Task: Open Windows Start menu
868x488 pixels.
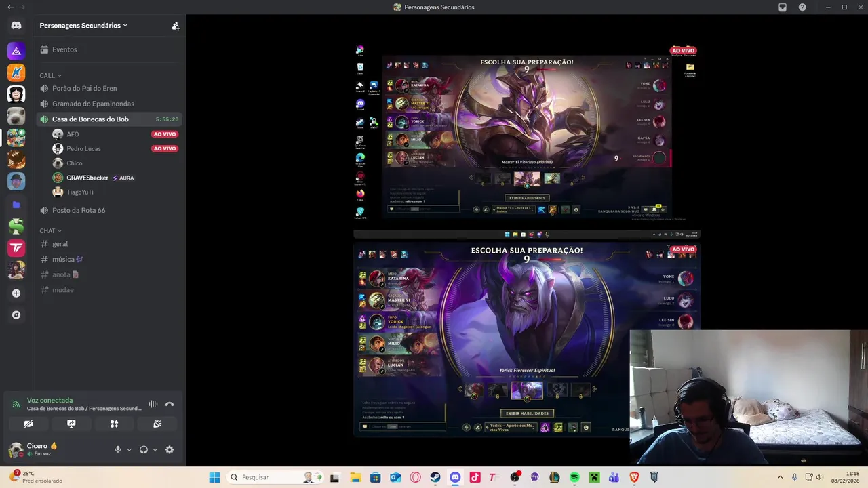Action: (214, 477)
